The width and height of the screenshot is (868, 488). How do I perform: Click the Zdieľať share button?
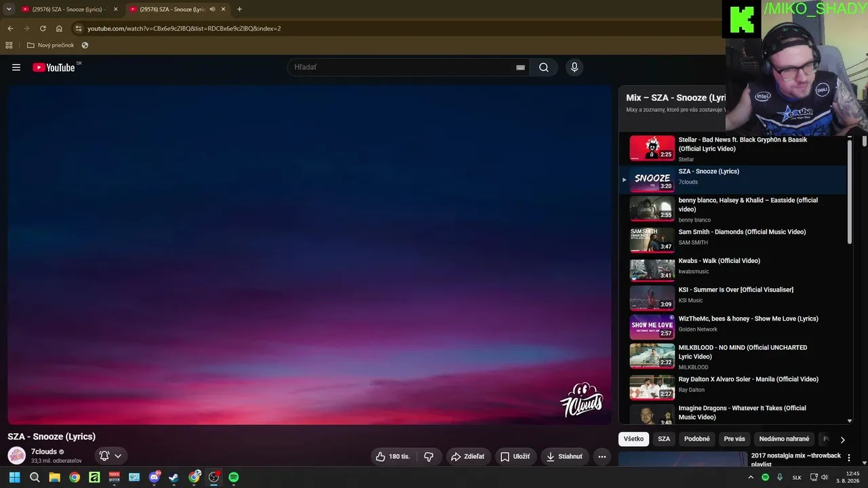[x=468, y=457]
